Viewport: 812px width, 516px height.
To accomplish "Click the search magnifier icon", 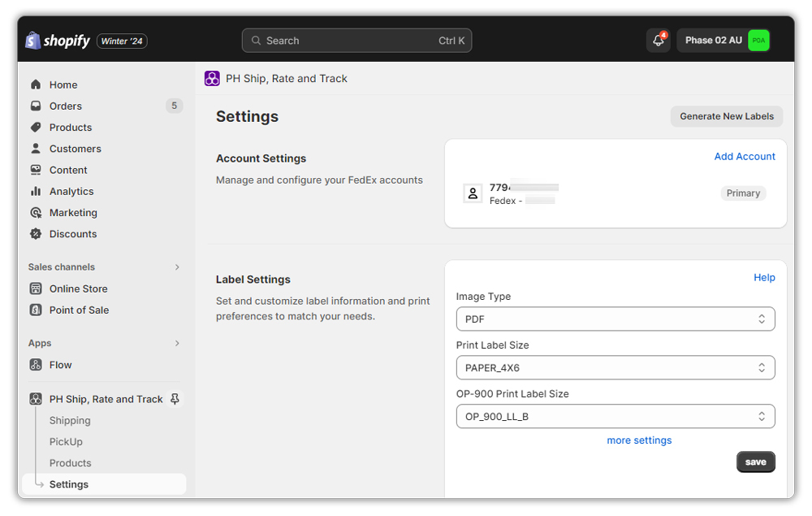I will (x=256, y=41).
